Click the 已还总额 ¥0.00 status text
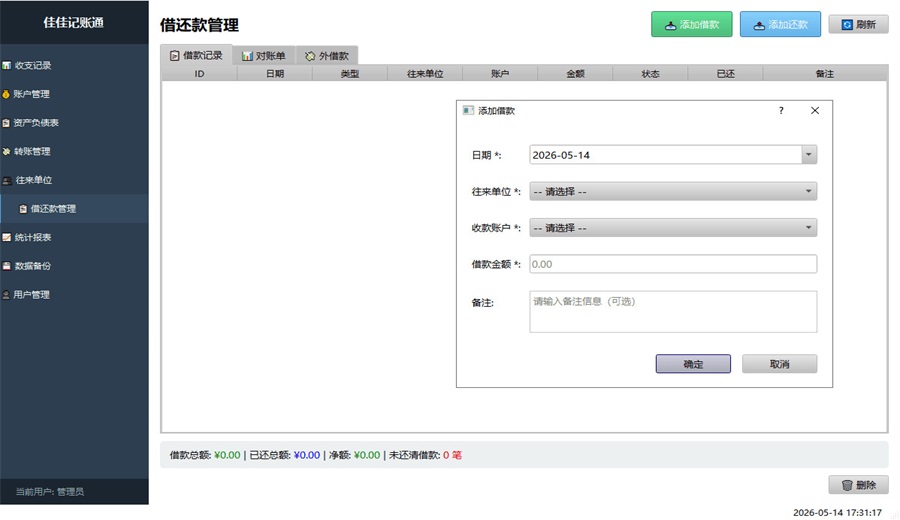The width and height of the screenshot is (900, 520). click(x=284, y=455)
